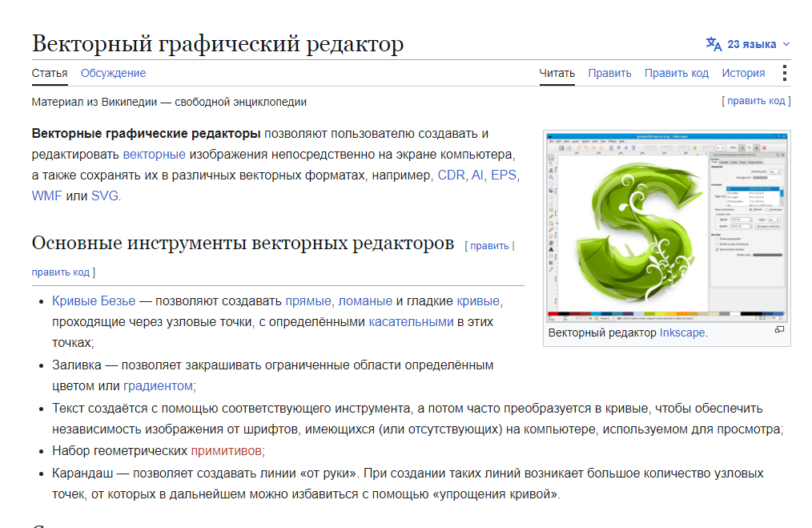This screenshot has height=528, width=812.
Task: Open the 'касательными' link
Action: pyautogui.click(x=411, y=322)
